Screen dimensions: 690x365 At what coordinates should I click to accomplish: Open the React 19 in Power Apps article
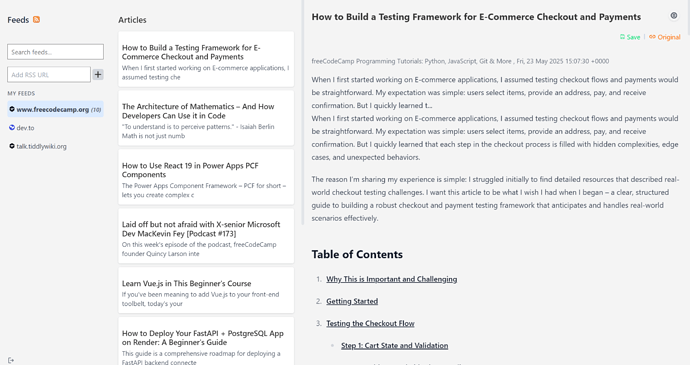pos(206,177)
